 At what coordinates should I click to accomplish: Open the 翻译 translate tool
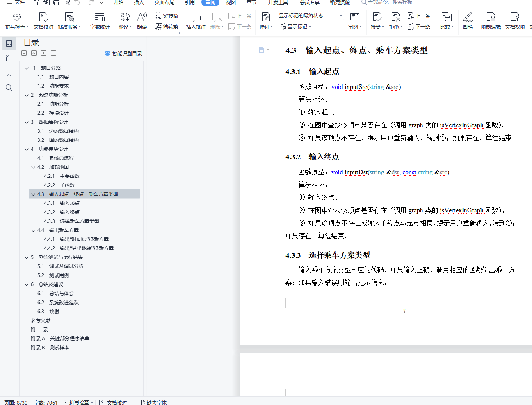click(125, 21)
